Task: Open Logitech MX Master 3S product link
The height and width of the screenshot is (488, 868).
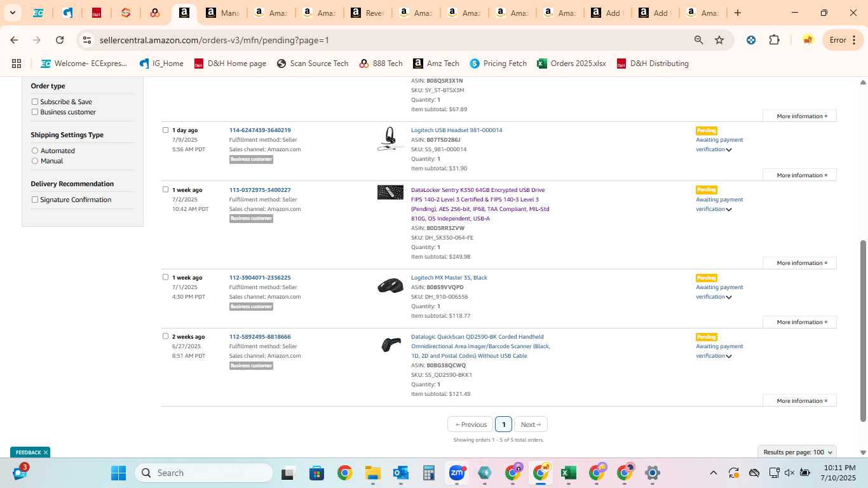Action: point(449,278)
